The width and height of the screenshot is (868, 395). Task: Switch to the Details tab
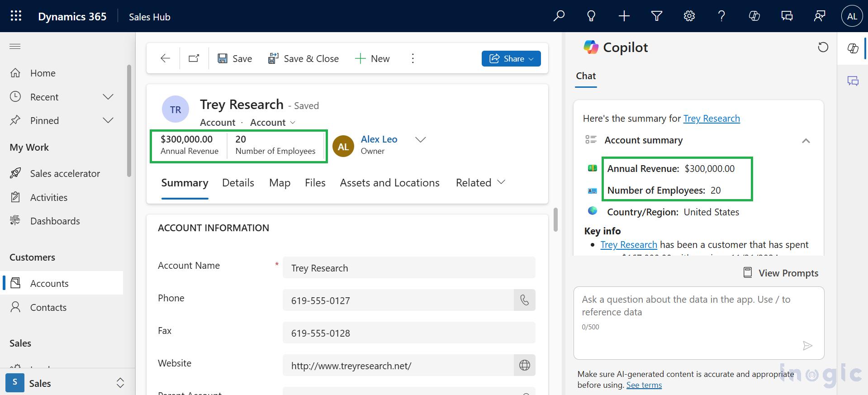(238, 183)
